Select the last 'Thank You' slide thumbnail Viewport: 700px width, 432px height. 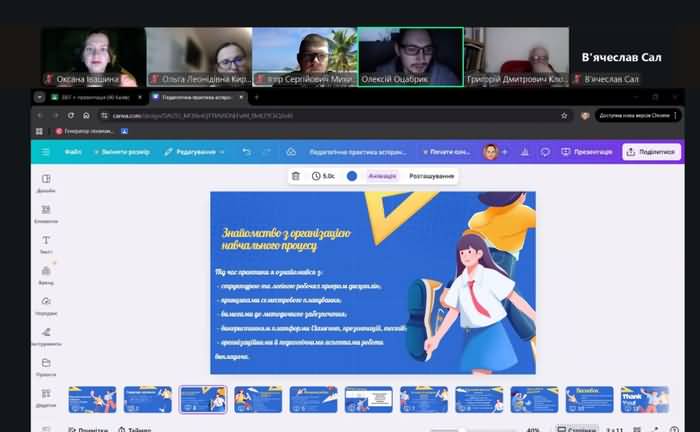pos(643,399)
